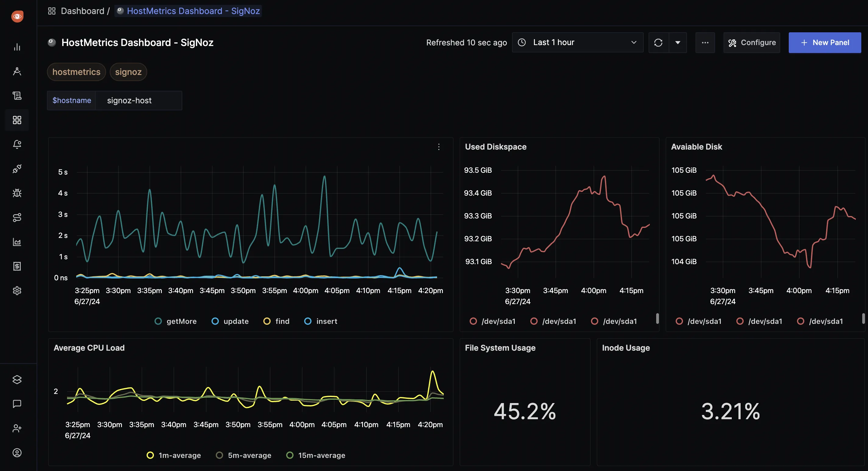Image resolution: width=868 pixels, height=471 pixels.
Task: Open the panel three-dot options menu
Action: click(x=439, y=147)
